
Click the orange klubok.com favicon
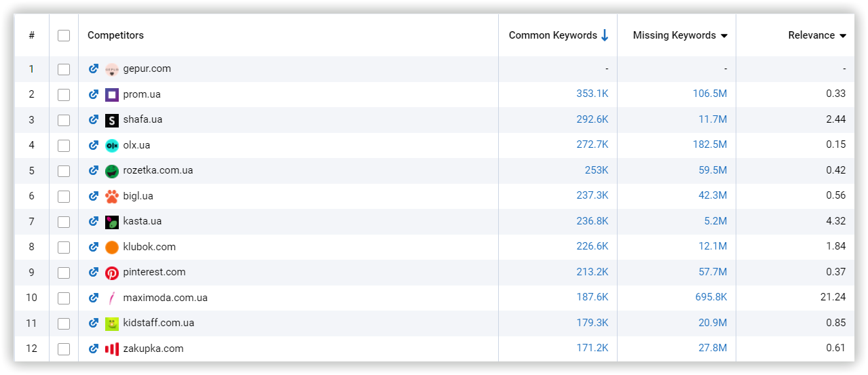tap(112, 248)
